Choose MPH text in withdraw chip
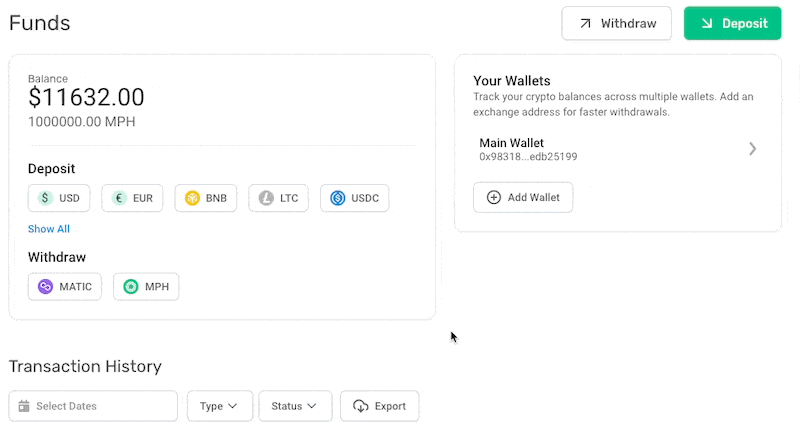The width and height of the screenshot is (800, 442). (157, 287)
